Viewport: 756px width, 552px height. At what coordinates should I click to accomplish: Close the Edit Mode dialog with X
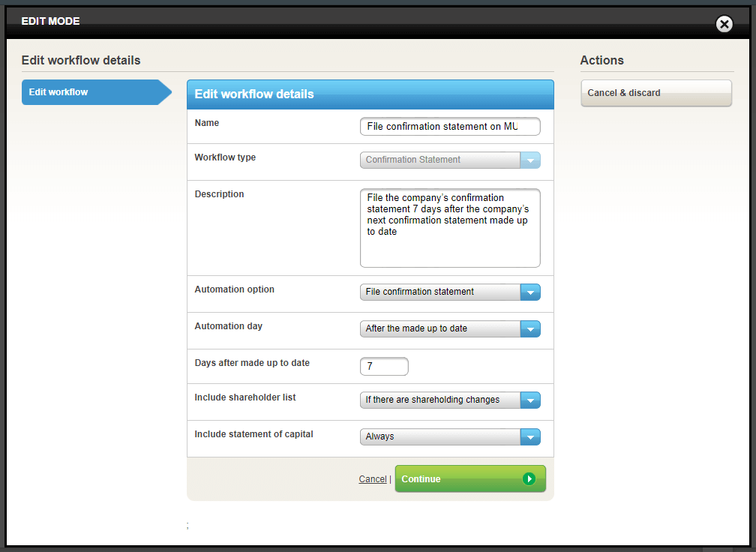(724, 25)
